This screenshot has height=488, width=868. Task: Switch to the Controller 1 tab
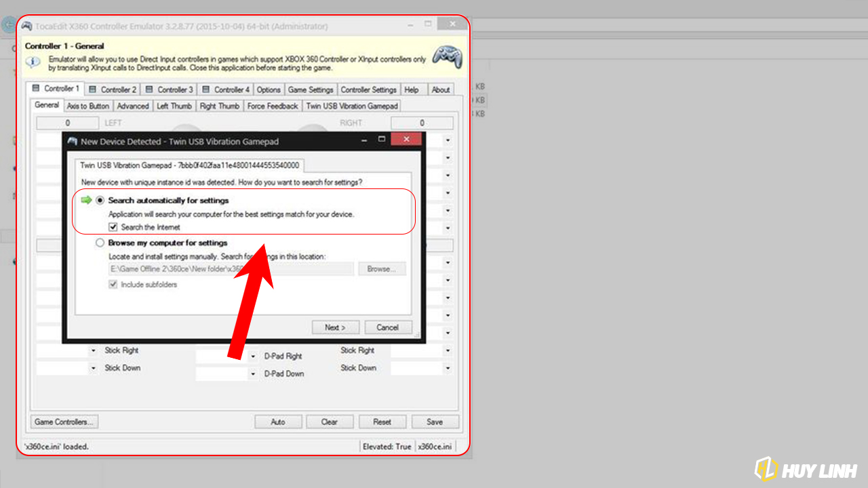point(56,89)
